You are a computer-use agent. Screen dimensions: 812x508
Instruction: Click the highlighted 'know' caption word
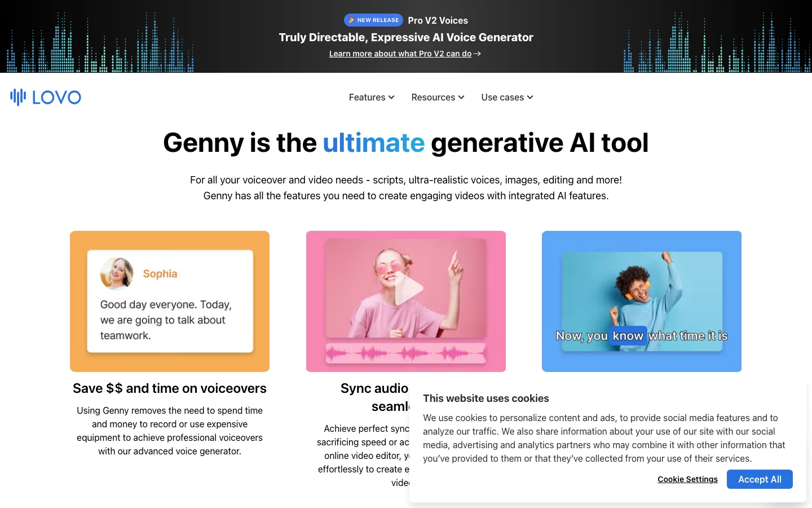coord(628,336)
